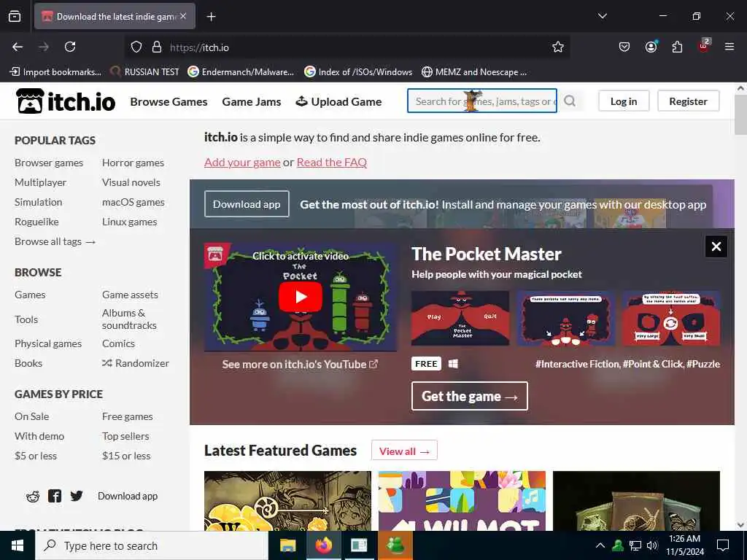Open the Reddit social icon
Viewport: 747px width, 560px height.
33,497
